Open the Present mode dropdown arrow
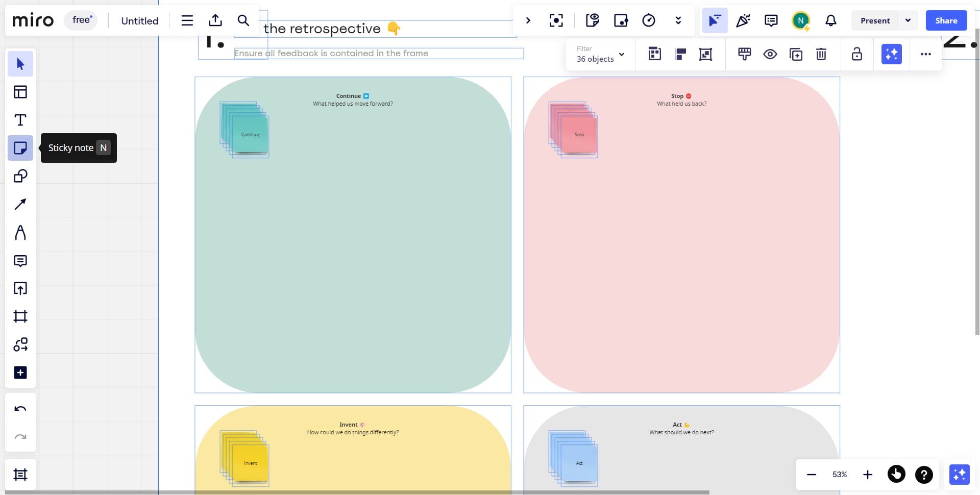The width and height of the screenshot is (980, 495). click(908, 20)
